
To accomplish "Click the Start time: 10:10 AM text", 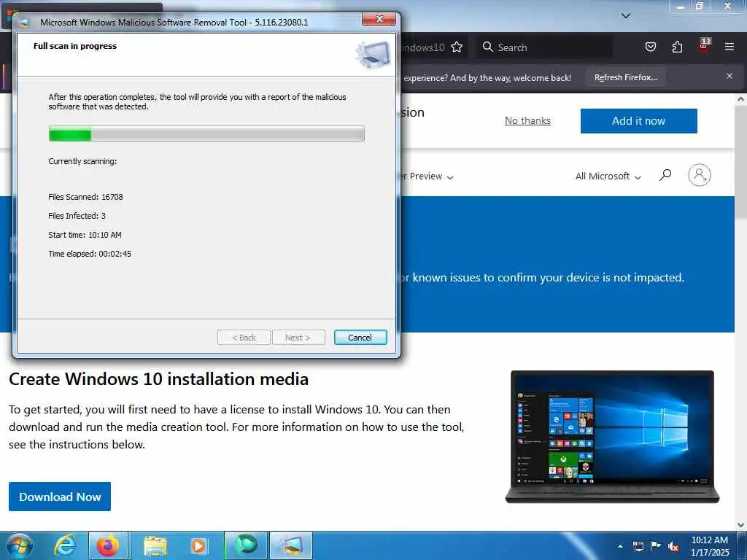I will point(85,235).
